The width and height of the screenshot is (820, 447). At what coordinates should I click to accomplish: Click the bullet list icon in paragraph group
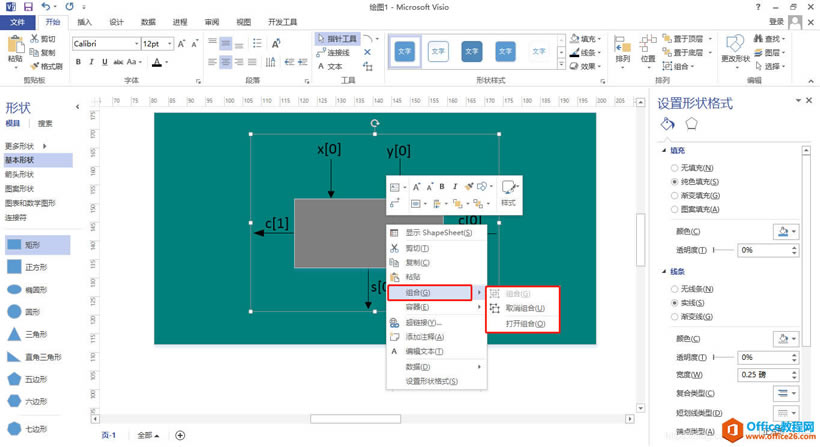click(257, 43)
